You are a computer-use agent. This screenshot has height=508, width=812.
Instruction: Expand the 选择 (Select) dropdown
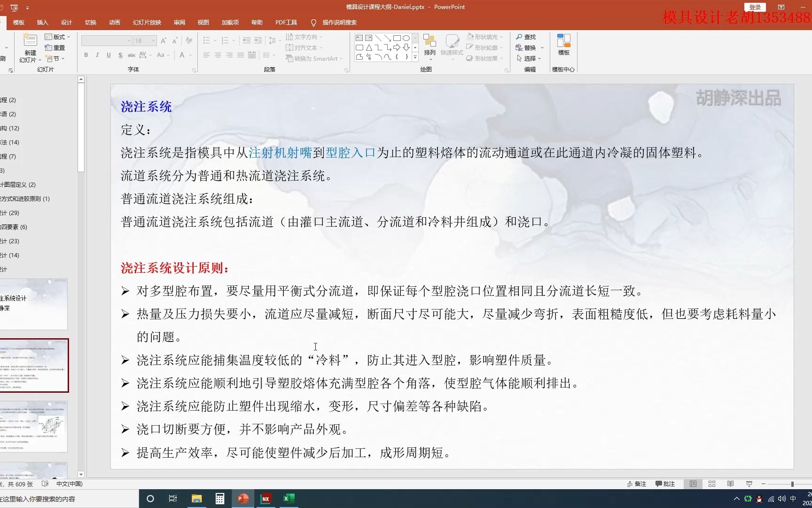pyautogui.click(x=530, y=58)
